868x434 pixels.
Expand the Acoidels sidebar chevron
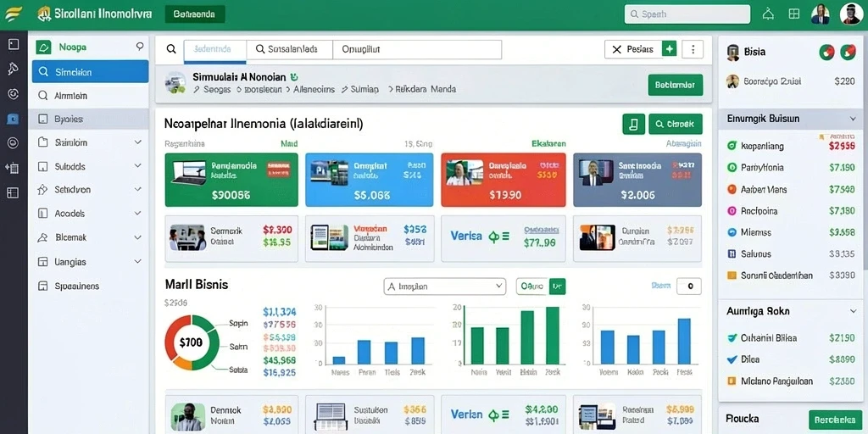(x=138, y=213)
